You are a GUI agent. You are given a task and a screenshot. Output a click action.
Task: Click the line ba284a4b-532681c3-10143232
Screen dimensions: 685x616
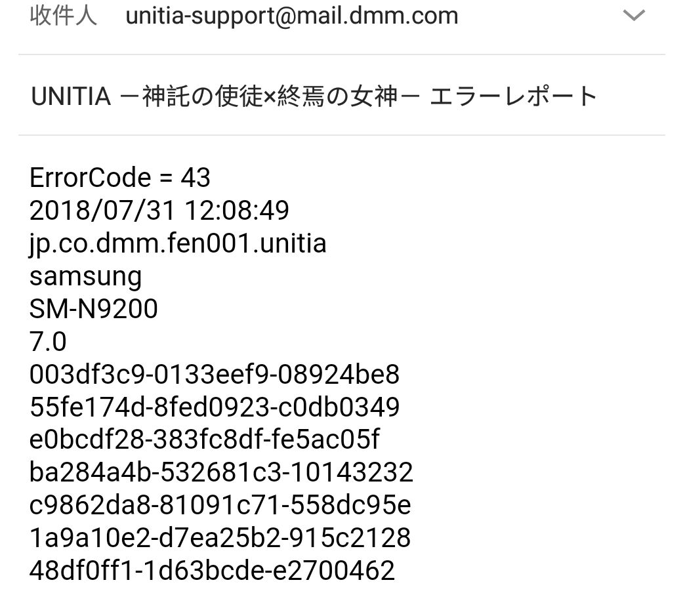click(221, 472)
